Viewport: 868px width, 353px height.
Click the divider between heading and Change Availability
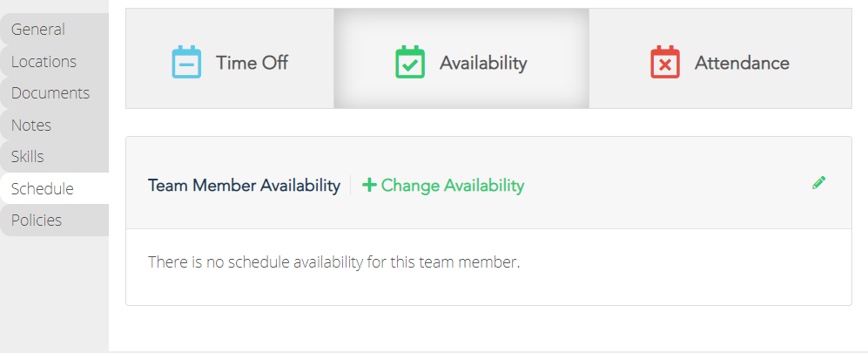(x=350, y=185)
